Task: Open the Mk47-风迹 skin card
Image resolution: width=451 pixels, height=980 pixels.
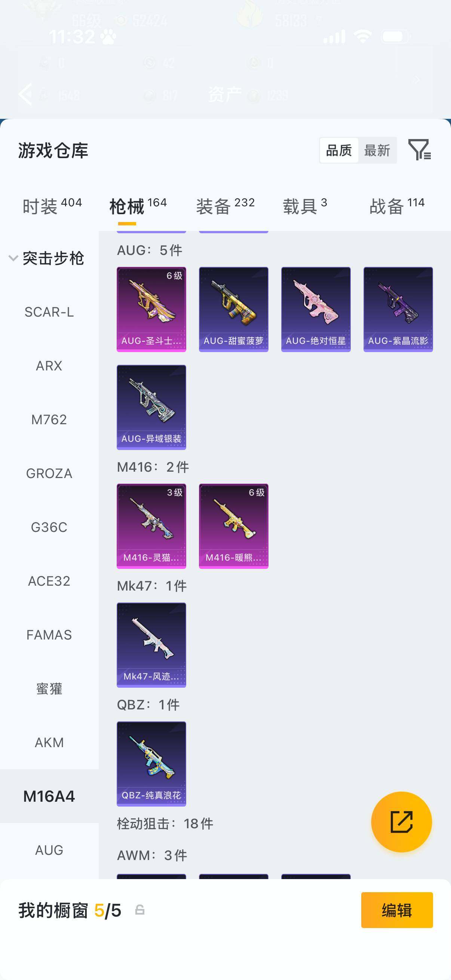Action: click(151, 645)
